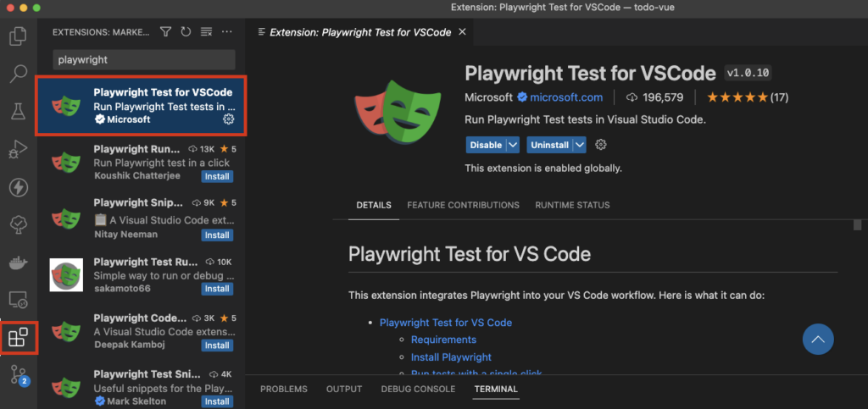Open manage gear next to Uninstall button
Image resolution: width=868 pixels, height=409 pixels.
601,145
